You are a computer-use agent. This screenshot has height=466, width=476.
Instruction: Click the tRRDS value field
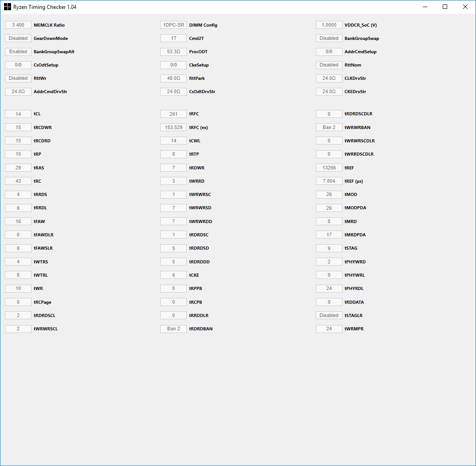pos(18,195)
